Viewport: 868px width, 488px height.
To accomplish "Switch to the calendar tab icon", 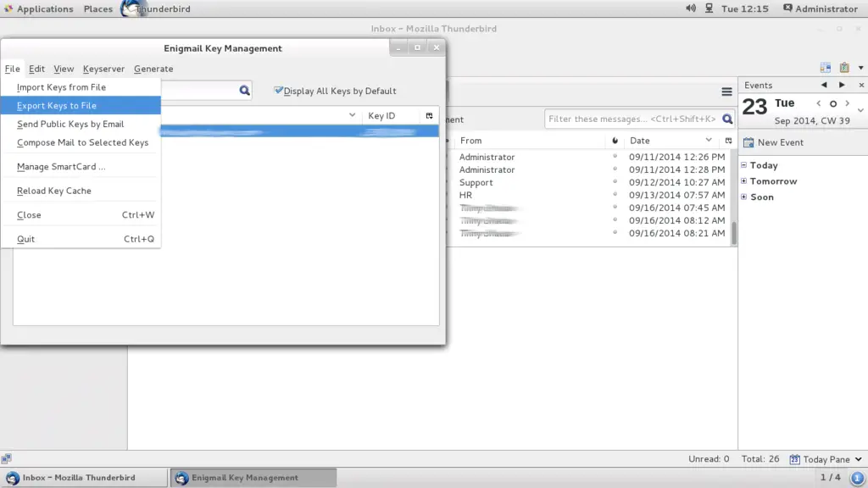I will [826, 68].
